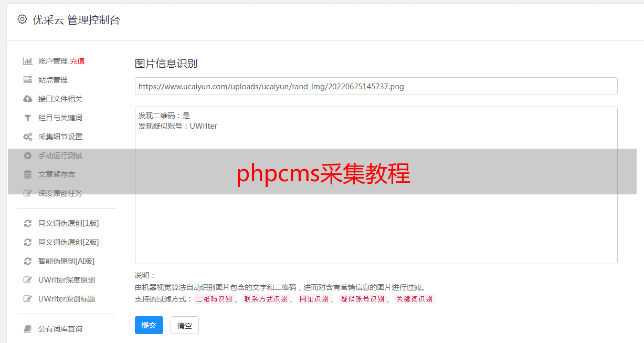Click the cloud upload icon for 接口文件相关
The height and width of the screenshot is (343, 644).
pos(28,99)
